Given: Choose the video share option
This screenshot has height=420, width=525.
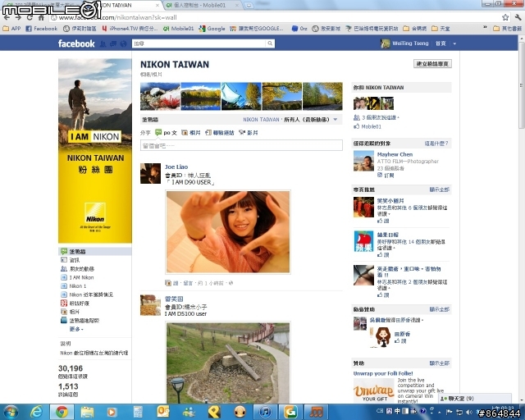Looking at the screenshot, I should coord(248,133).
